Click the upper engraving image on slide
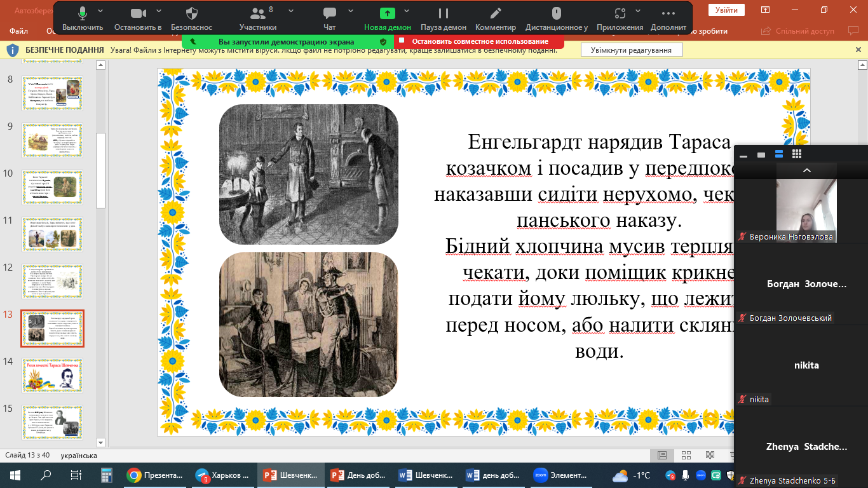The width and height of the screenshot is (868, 488). coord(309,174)
